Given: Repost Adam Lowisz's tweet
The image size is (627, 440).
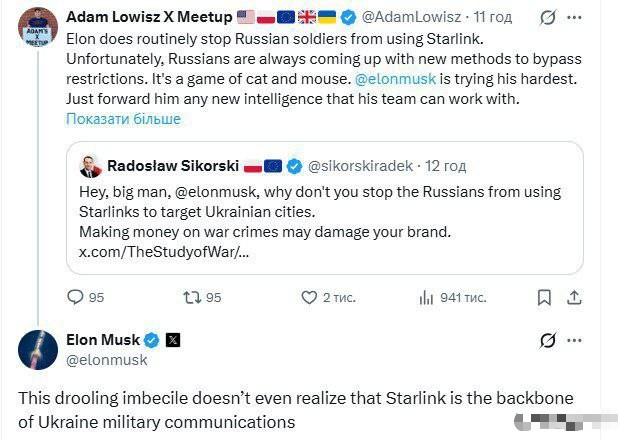Looking at the screenshot, I should pyautogui.click(x=188, y=297).
